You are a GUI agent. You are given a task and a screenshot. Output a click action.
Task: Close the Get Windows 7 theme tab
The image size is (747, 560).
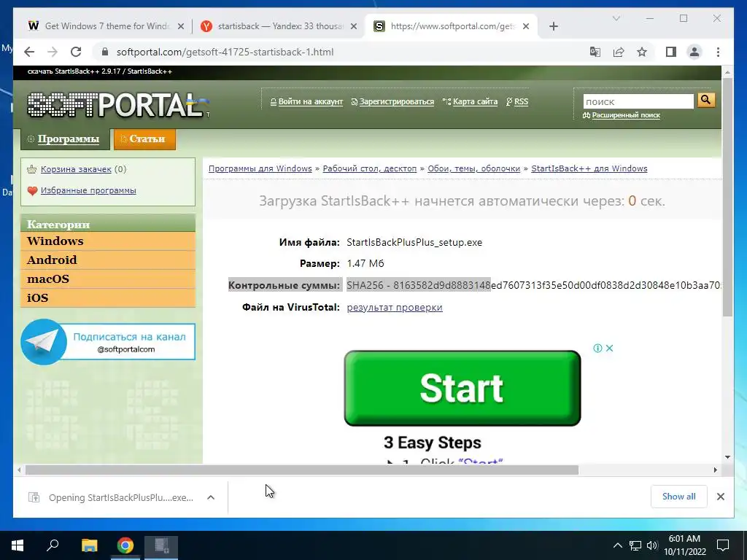181,26
